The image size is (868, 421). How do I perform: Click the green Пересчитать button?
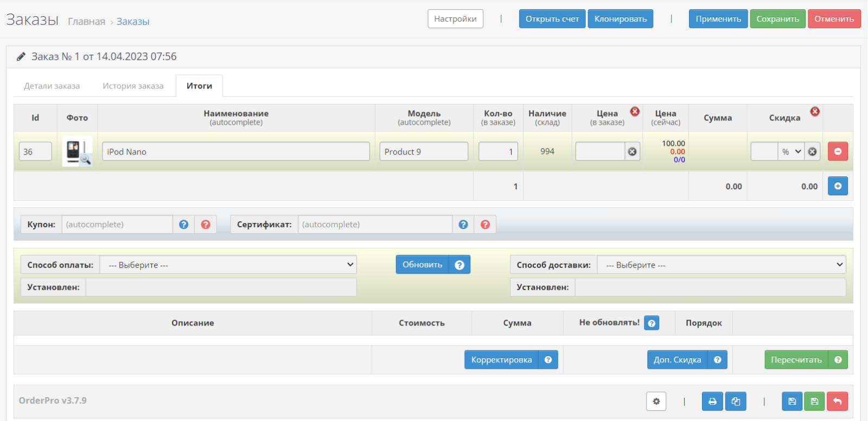(x=796, y=360)
